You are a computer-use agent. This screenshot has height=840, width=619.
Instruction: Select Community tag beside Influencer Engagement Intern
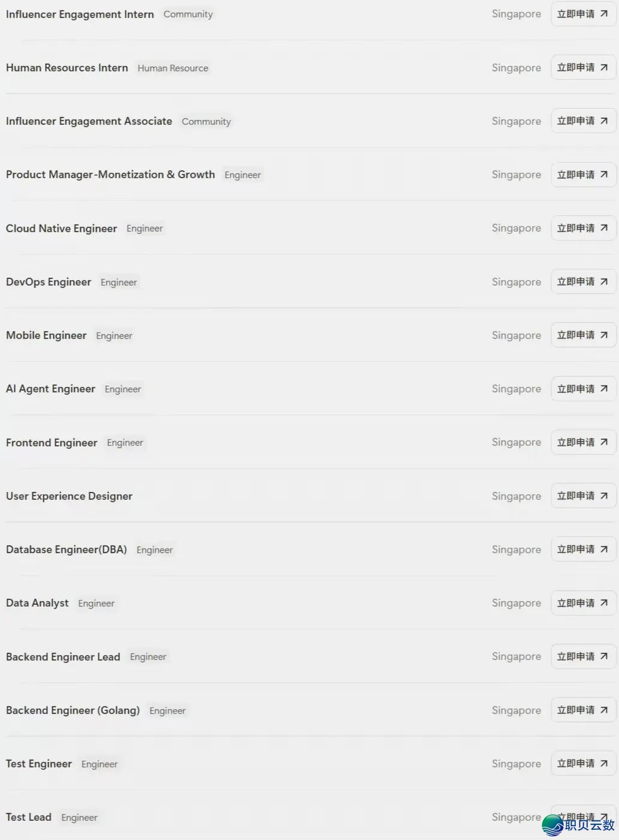click(x=188, y=14)
